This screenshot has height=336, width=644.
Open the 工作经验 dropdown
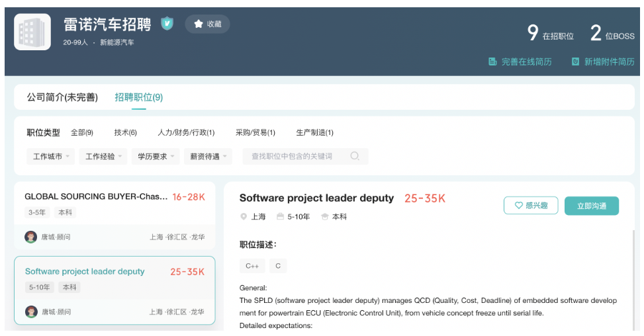click(x=103, y=156)
